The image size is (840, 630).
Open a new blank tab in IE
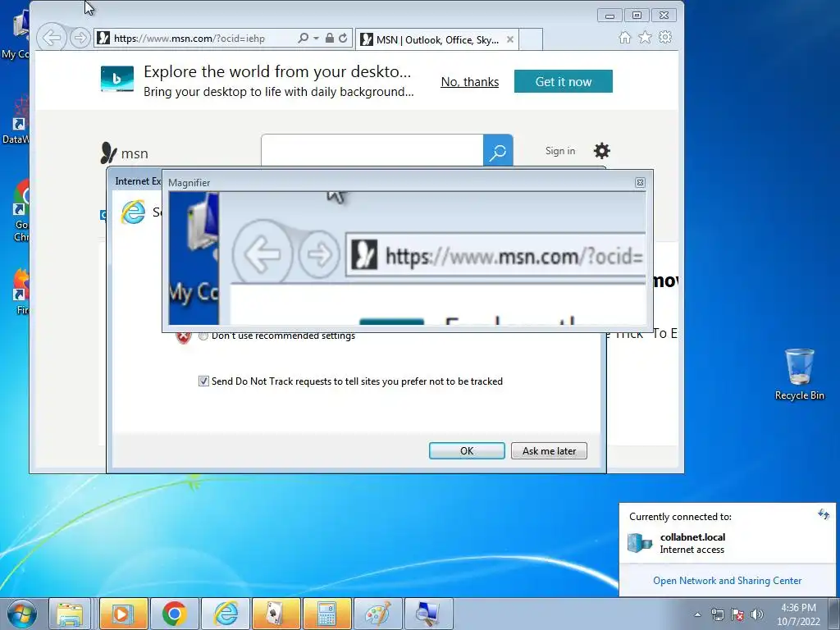[531, 39]
